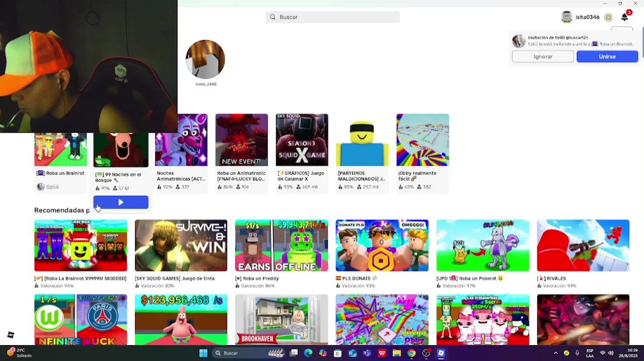Open OBS Studio taskbar icon
This screenshot has width=644, height=361.
pos(426,353)
